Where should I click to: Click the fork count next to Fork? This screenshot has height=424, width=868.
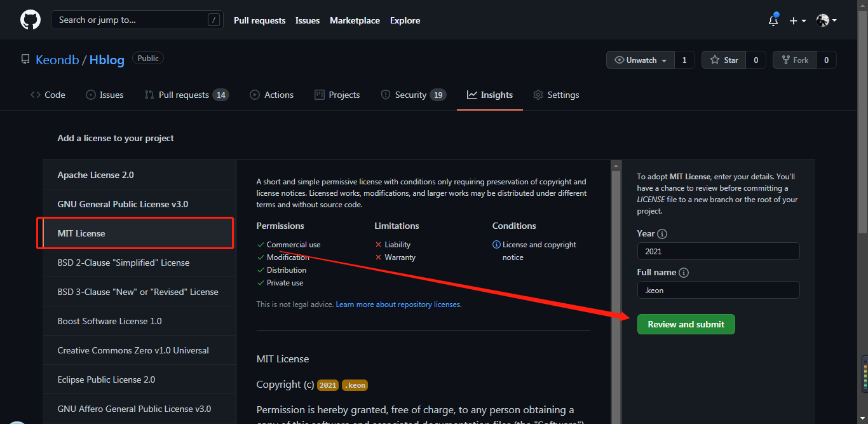coord(826,60)
